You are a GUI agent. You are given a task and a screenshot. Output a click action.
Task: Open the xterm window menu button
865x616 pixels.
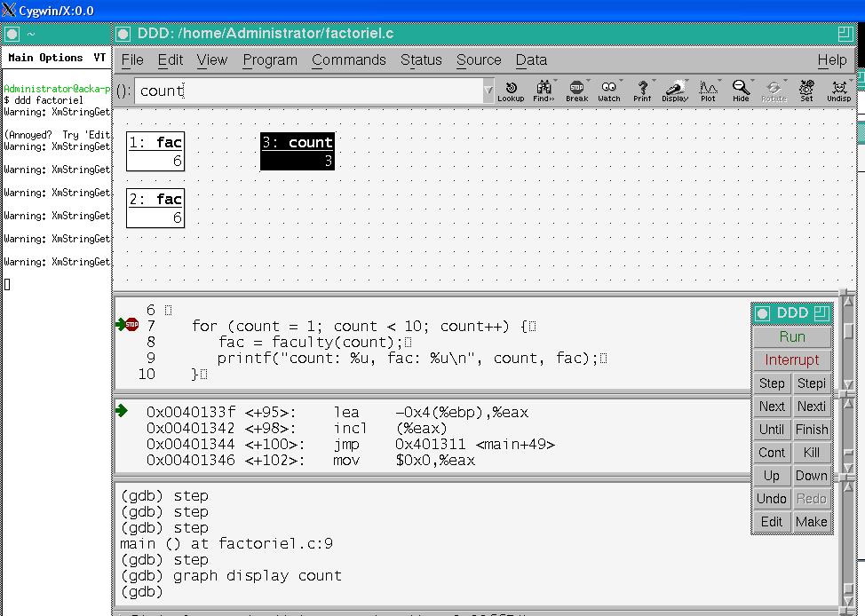12,34
